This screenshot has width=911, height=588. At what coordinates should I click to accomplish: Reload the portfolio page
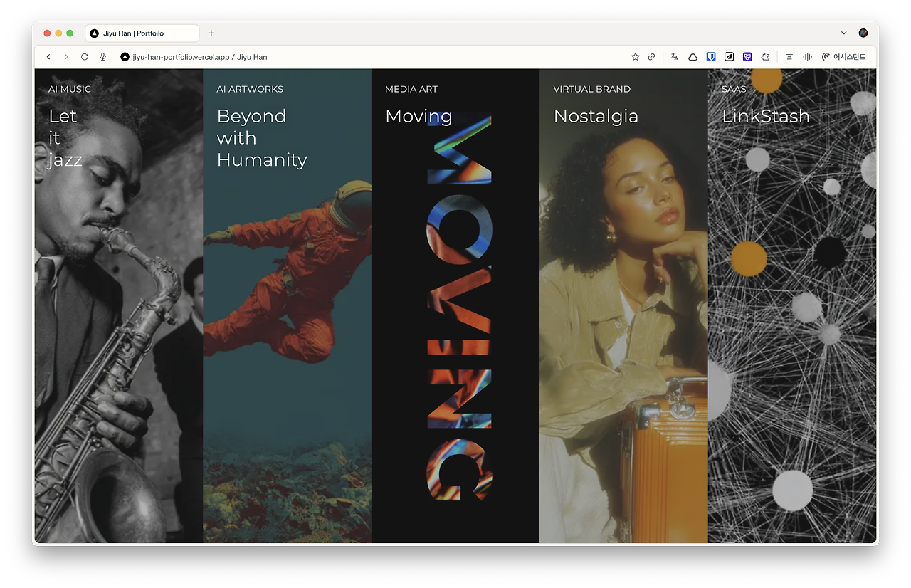85,57
